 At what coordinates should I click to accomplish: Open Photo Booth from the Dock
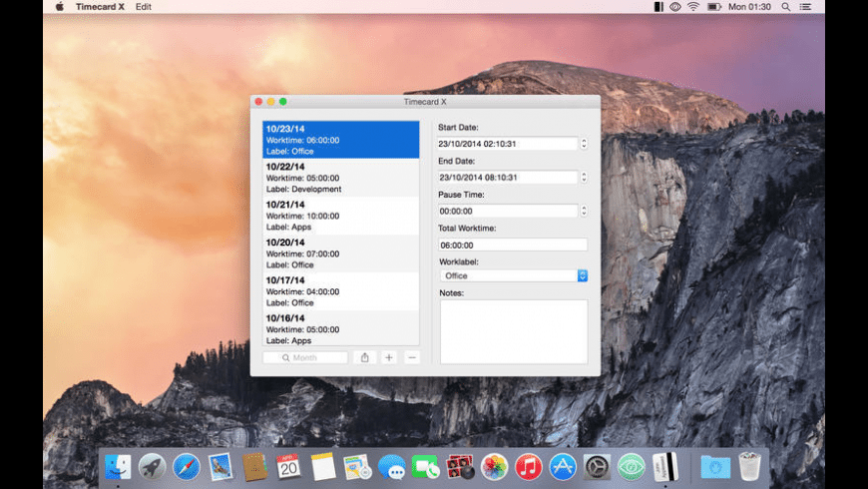point(460,467)
